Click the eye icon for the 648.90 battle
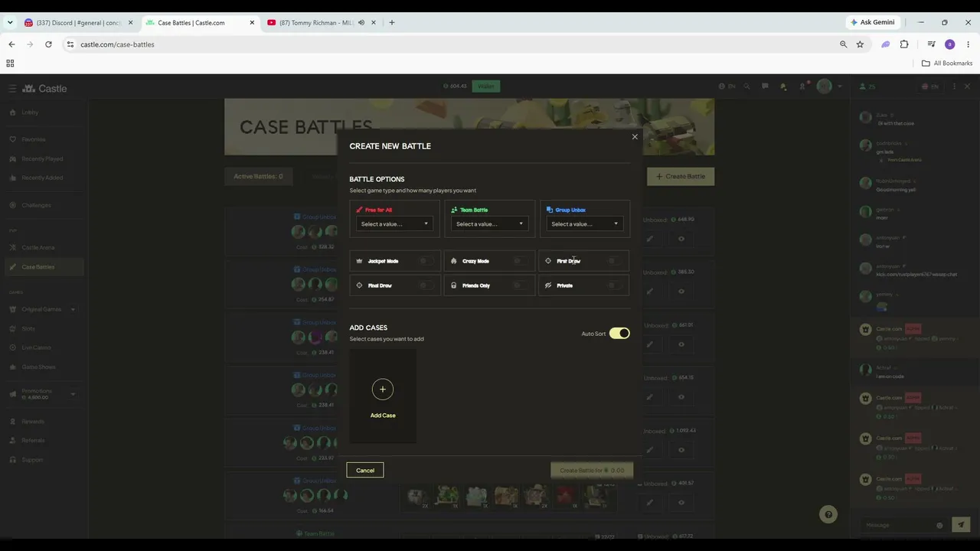980x551 pixels. coord(681,239)
